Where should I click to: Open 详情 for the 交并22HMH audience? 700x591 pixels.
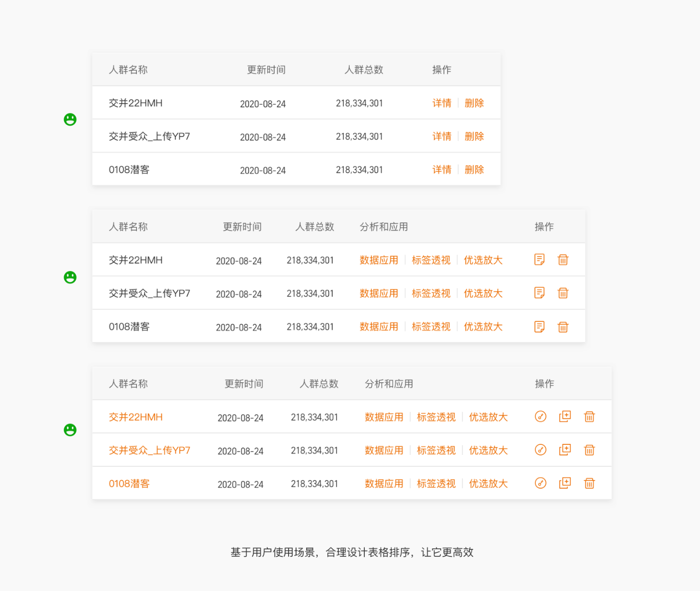[442, 103]
